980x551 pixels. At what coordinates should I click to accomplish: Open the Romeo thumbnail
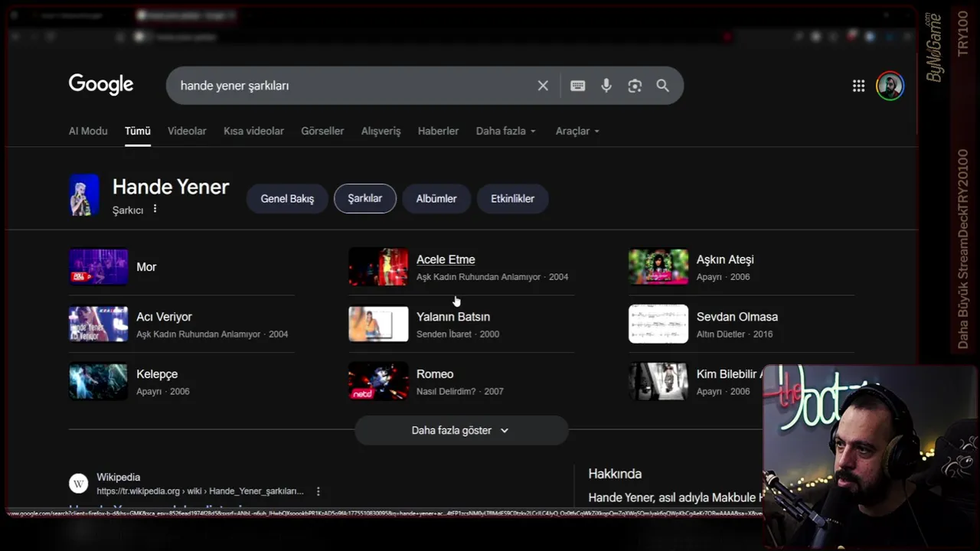tap(378, 381)
